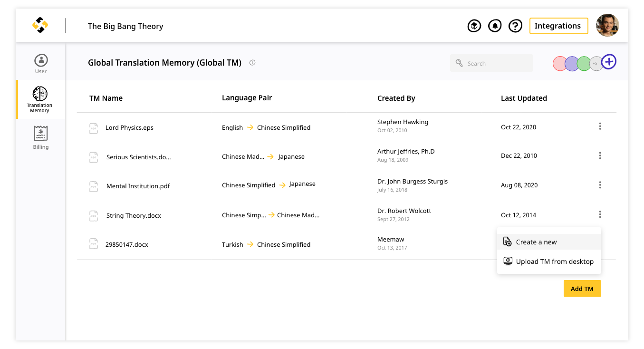Click Turkish source language in last row
Image resolution: width=644 pixels, height=349 pixels.
tap(232, 245)
